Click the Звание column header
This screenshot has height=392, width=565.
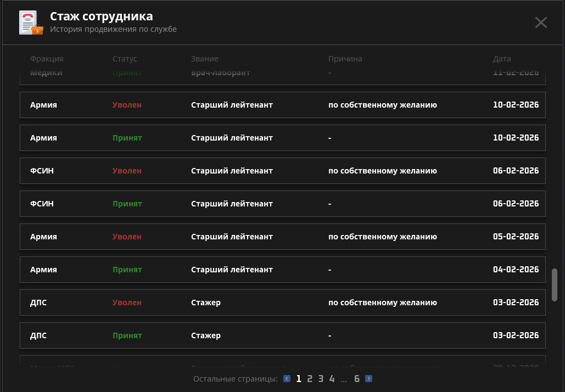coord(204,59)
